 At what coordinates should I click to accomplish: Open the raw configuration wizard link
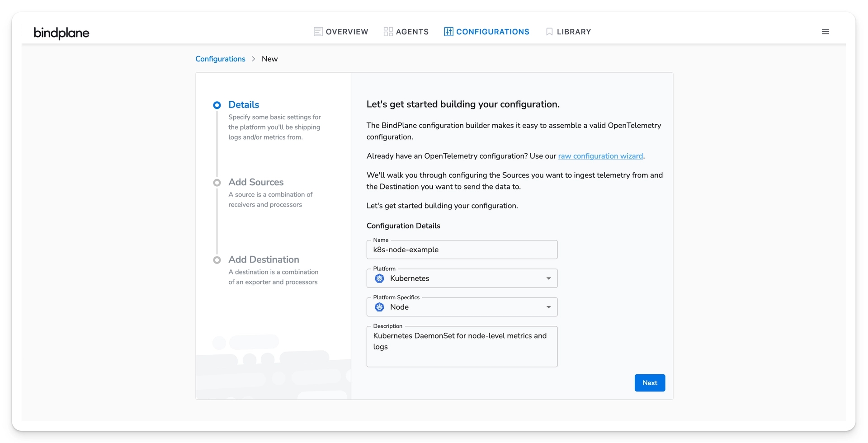(x=600, y=156)
